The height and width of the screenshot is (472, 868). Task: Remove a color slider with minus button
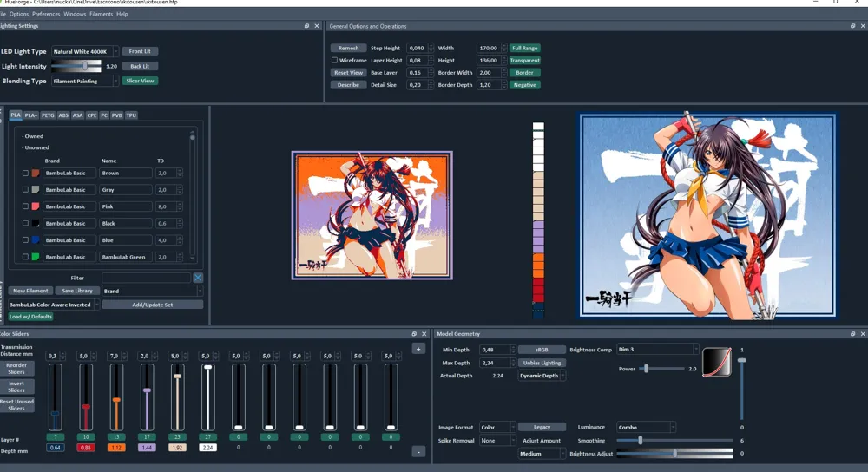pyautogui.click(x=418, y=452)
